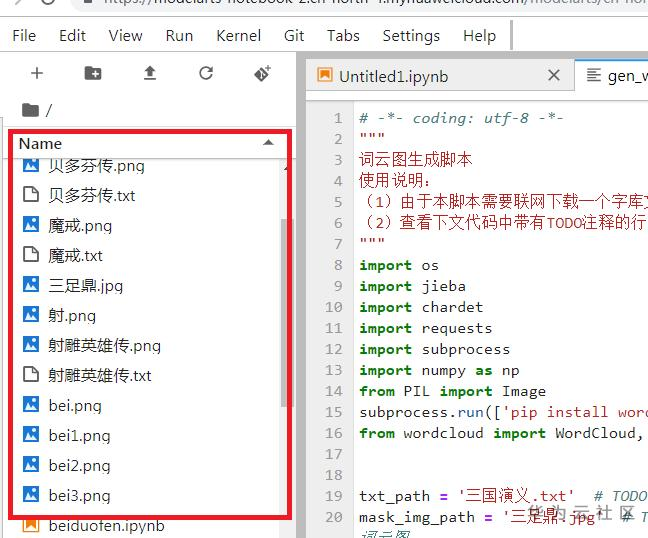The width and height of the screenshot is (648, 538).
Task: Open the Tabs menu
Action: pyautogui.click(x=343, y=36)
